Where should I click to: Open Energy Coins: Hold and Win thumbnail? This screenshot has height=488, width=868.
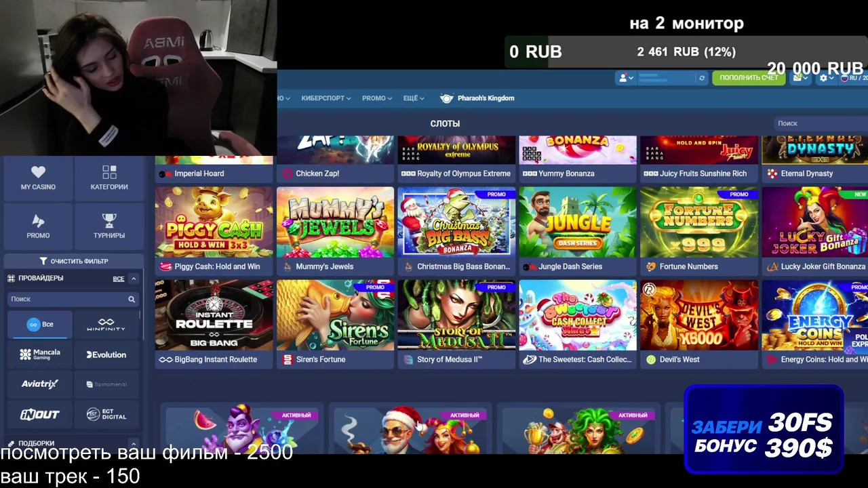coord(814,315)
